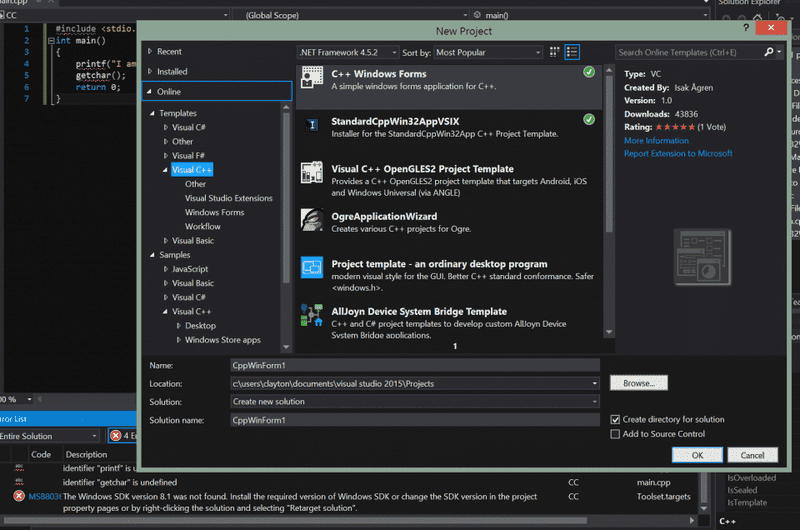This screenshot has height=530, width=800.
Task: Switch to medium icons list view
Action: pos(573,52)
